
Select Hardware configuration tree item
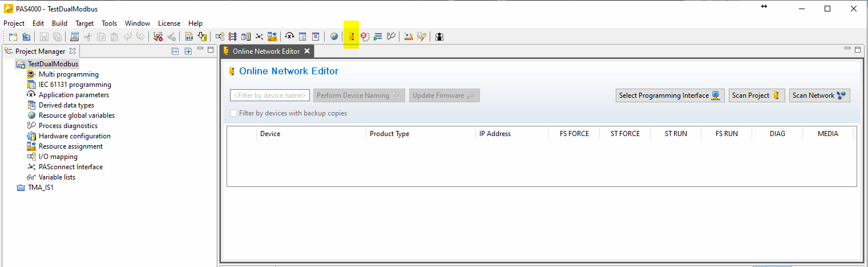[75, 136]
